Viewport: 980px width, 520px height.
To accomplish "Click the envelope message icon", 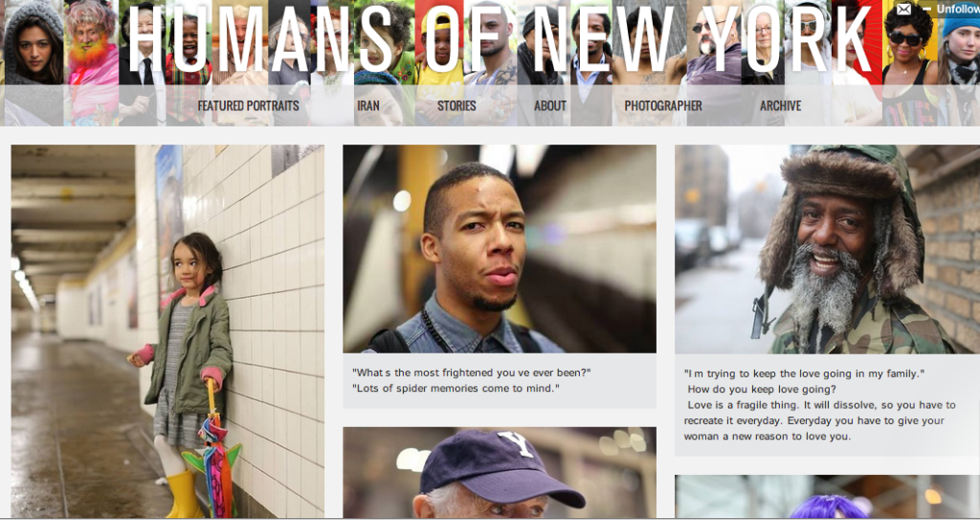I will click(x=903, y=9).
